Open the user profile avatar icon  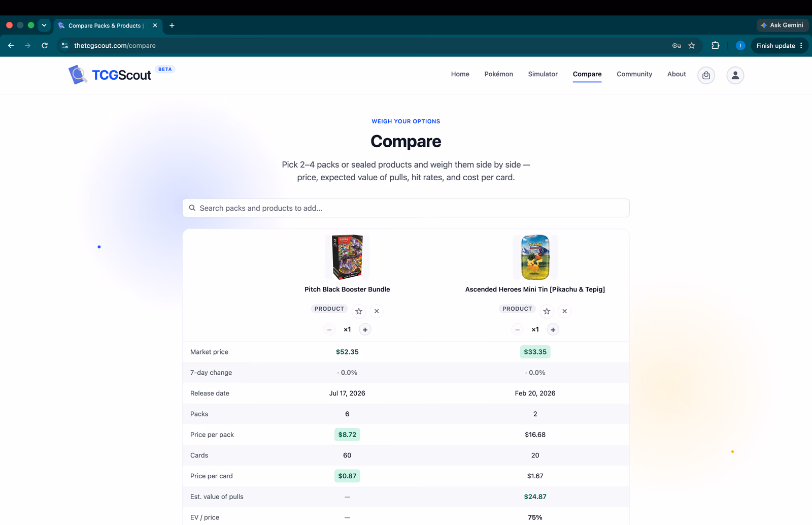(735, 75)
